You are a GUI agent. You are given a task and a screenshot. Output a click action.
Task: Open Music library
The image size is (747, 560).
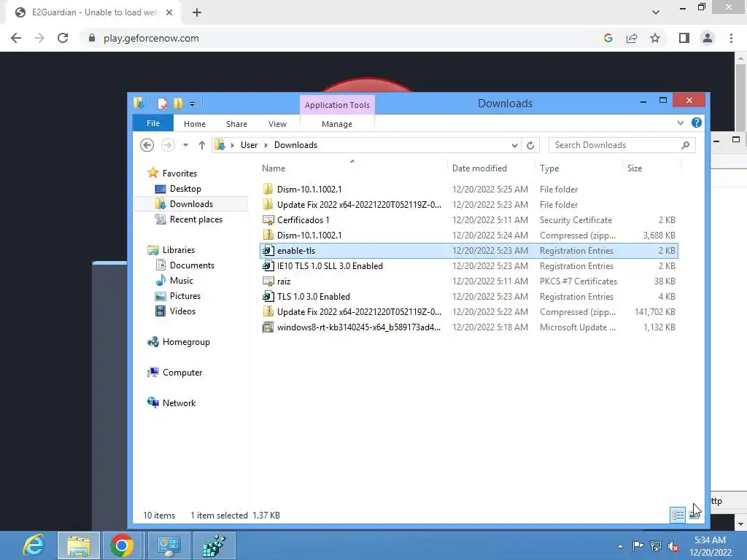point(181,281)
